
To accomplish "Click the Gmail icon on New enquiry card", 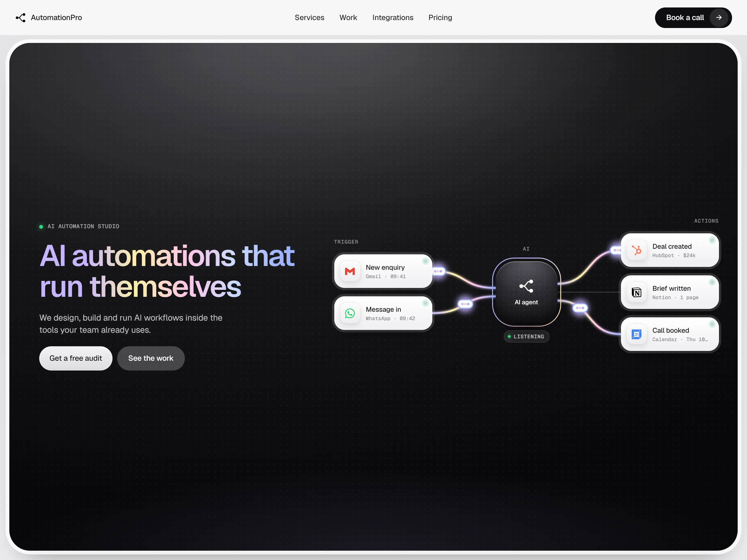I will pos(350,271).
